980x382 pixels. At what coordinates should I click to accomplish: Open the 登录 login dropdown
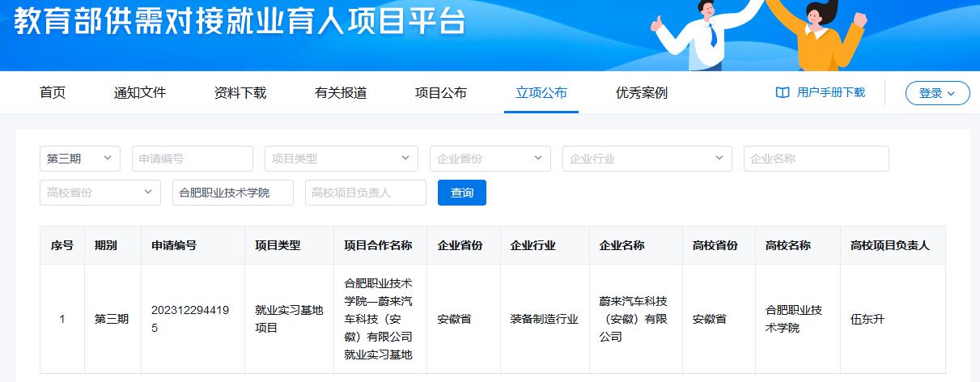click(937, 93)
